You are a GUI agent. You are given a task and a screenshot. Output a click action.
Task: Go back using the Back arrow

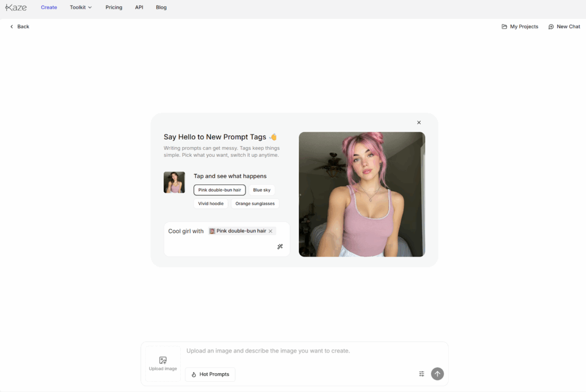coord(19,27)
